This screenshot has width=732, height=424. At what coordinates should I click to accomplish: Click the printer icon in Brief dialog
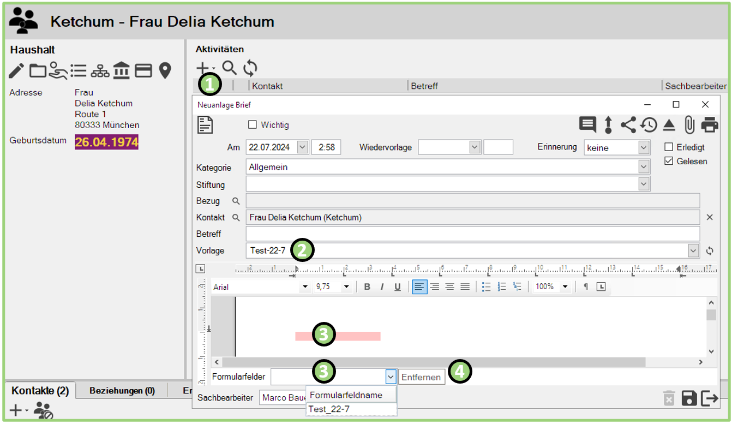710,125
